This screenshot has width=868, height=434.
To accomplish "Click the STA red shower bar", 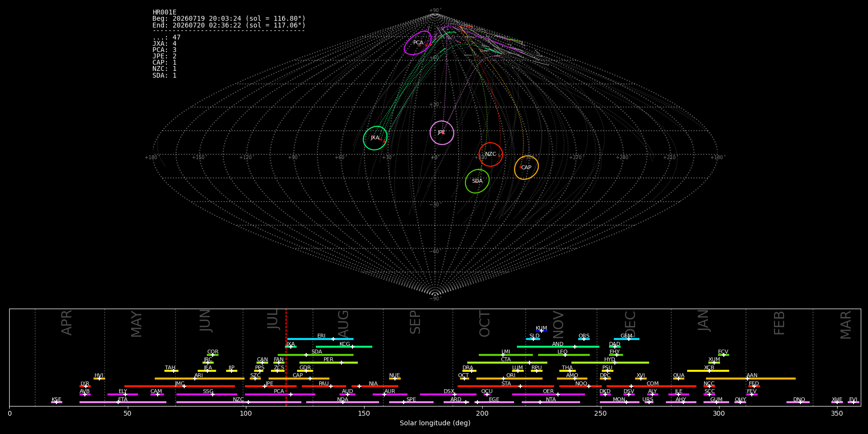I will [506, 386].
